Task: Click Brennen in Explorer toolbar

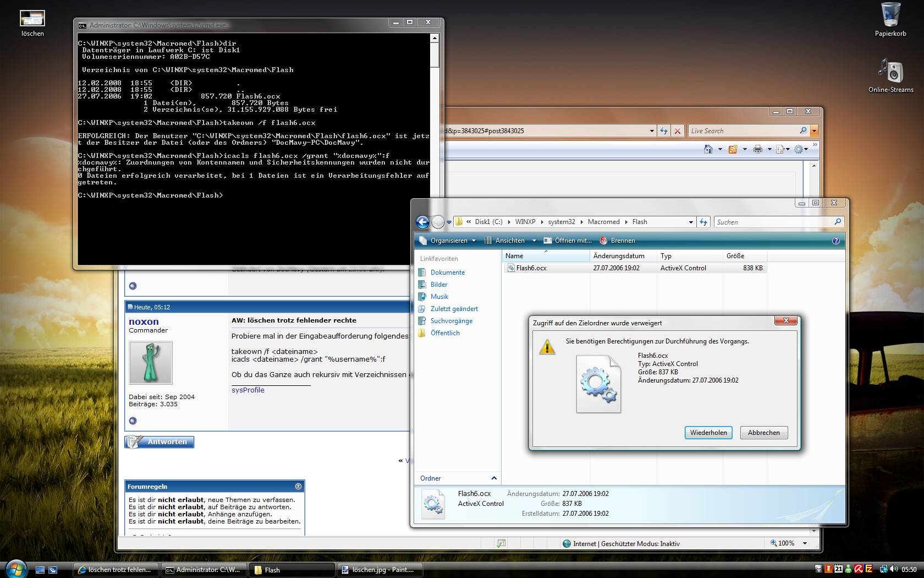Action: coord(617,241)
